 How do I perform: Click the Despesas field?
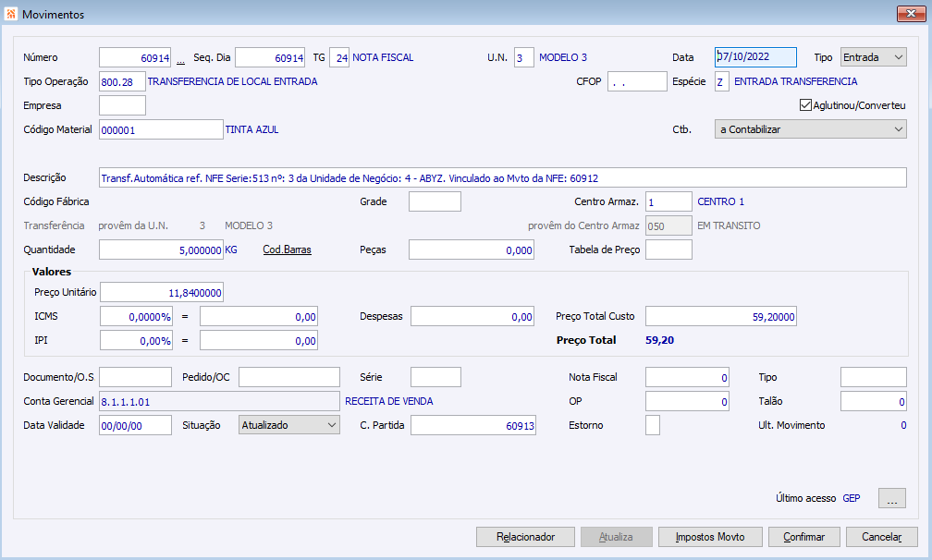[x=472, y=316]
